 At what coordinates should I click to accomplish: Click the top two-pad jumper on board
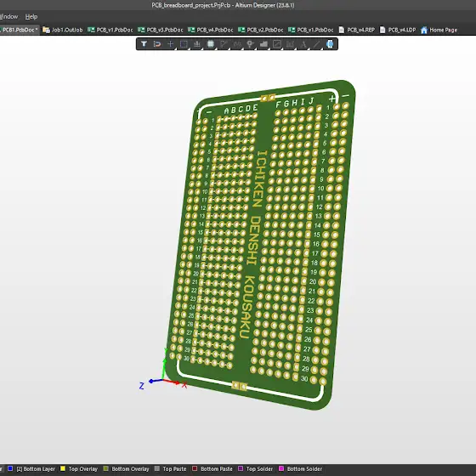(x=268, y=98)
